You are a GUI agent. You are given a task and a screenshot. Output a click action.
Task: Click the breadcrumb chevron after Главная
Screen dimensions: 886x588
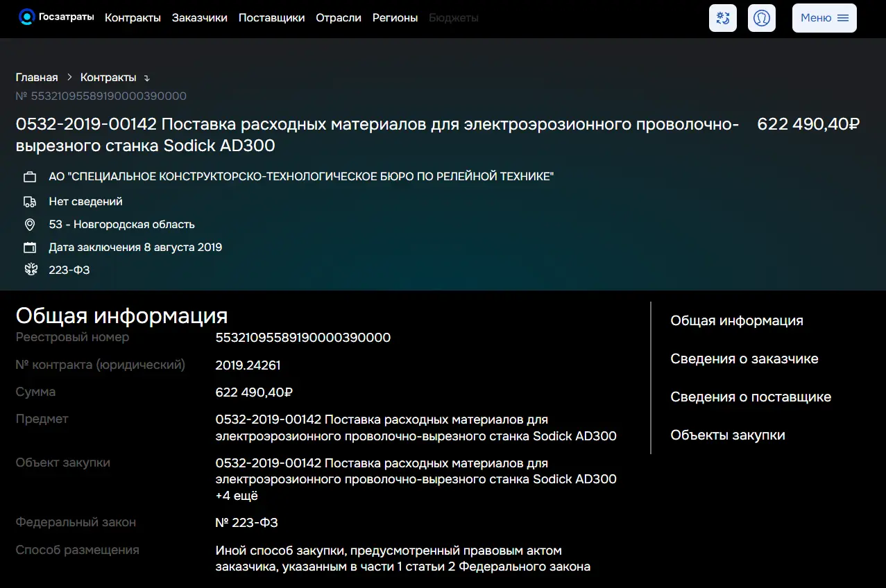[69, 78]
